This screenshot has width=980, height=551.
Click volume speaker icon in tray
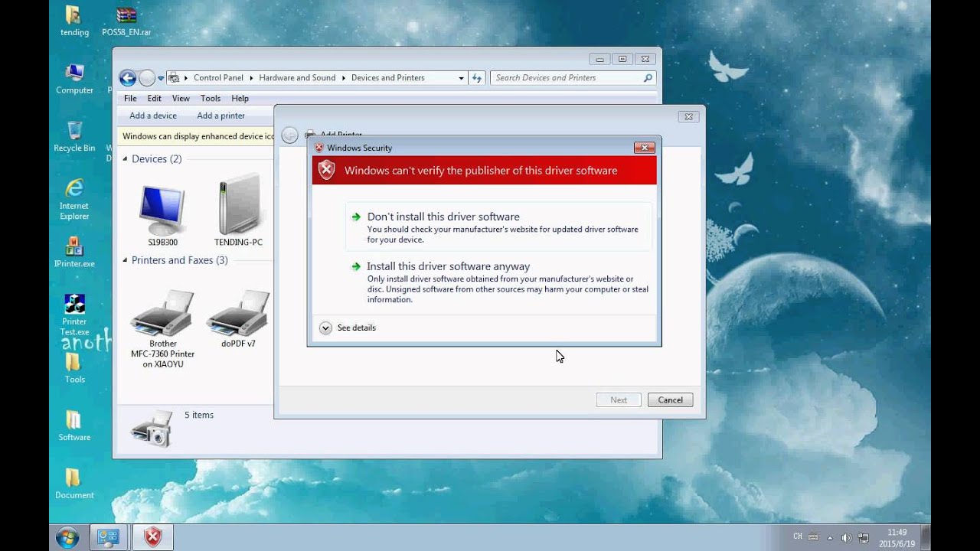[846, 538]
